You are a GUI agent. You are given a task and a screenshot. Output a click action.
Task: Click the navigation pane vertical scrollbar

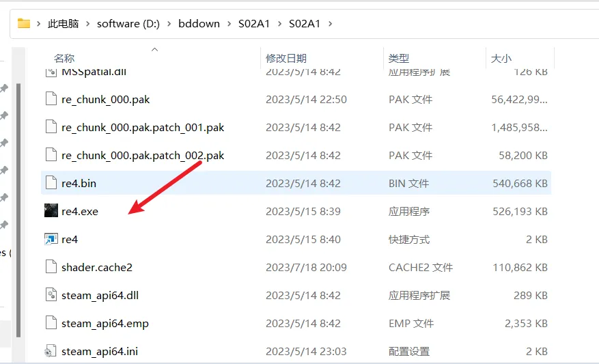18,205
